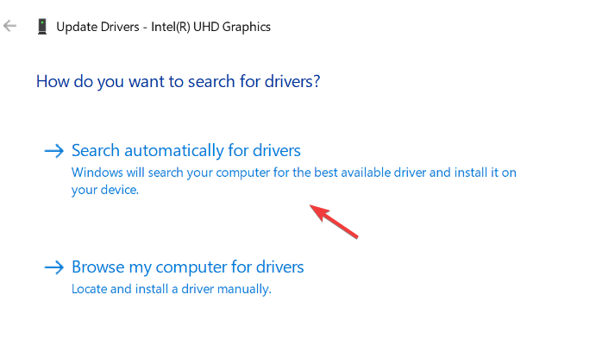Screen dimensions: 596x364
Task: Click the "Windows will search your computer" description
Action: (x=293, y=173)
